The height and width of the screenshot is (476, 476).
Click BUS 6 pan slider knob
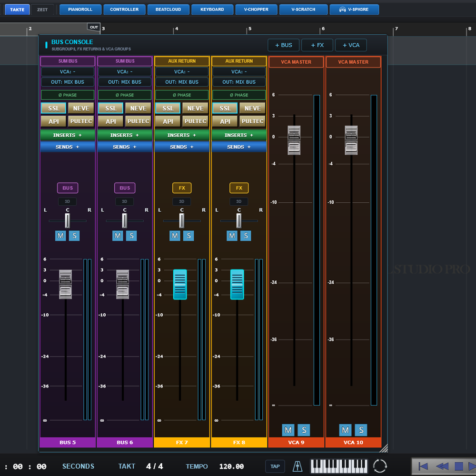(124, 221)
